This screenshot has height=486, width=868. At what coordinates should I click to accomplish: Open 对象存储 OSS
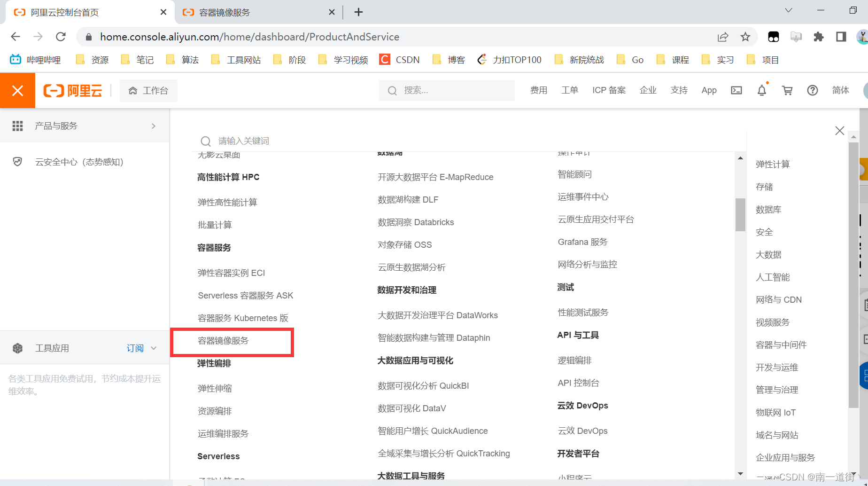[404, 245]
